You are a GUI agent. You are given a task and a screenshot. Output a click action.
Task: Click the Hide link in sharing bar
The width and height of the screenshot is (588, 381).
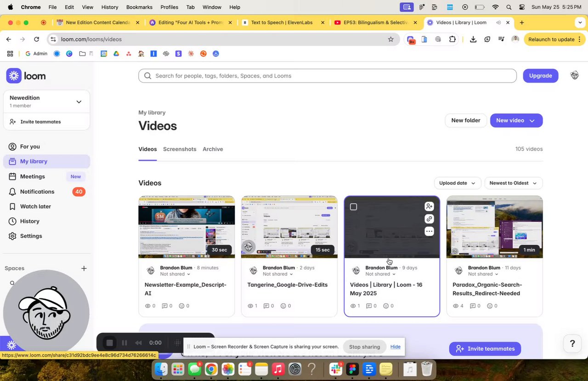click(x=396, y=347)
